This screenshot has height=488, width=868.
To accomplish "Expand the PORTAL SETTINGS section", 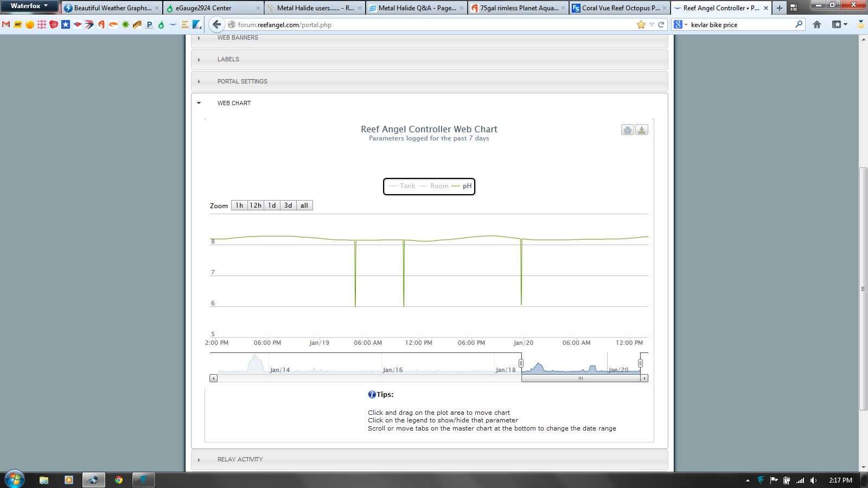I will click(x=429, y=81).
